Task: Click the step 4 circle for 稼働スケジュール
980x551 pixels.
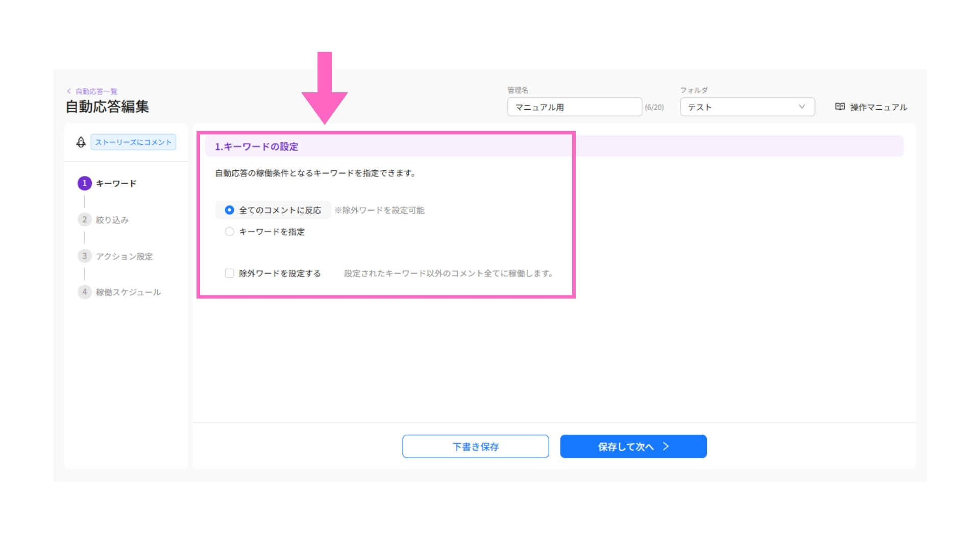Action: 85,292
